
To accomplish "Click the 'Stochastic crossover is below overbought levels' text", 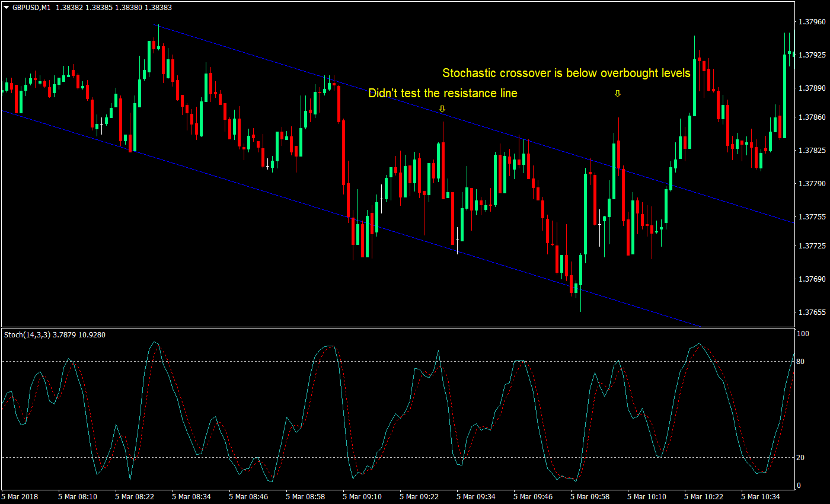I will pos(567,73).
